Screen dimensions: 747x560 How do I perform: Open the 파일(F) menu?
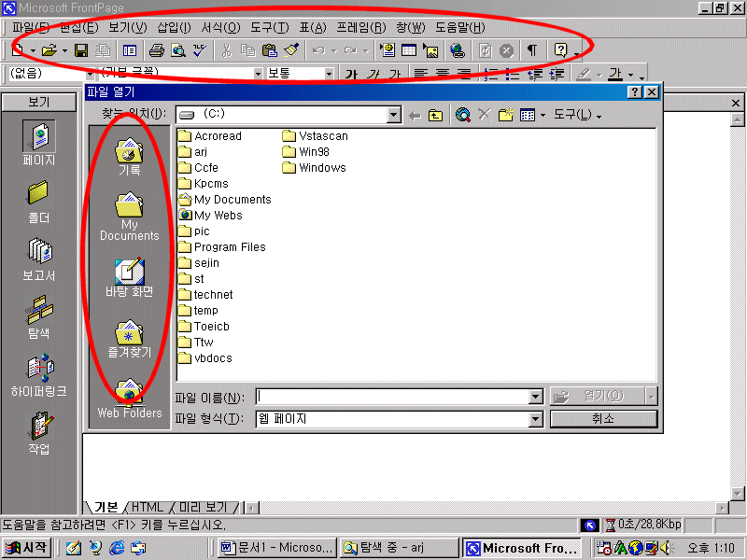(x=31, y=28)
